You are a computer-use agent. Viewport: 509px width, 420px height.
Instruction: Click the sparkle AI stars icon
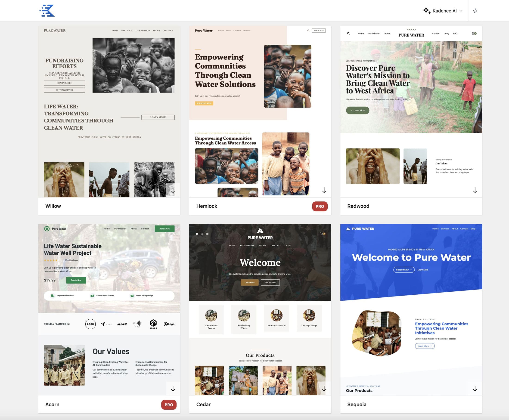[426, 11]
